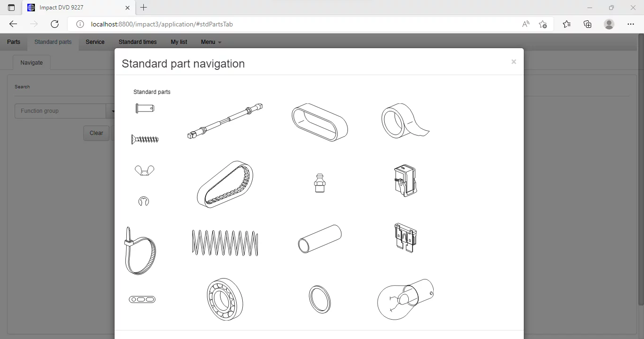This screenshot has height=339, width=644.
Task: Open browser Favorites icon in toolbar
Action: pos(567,24)
